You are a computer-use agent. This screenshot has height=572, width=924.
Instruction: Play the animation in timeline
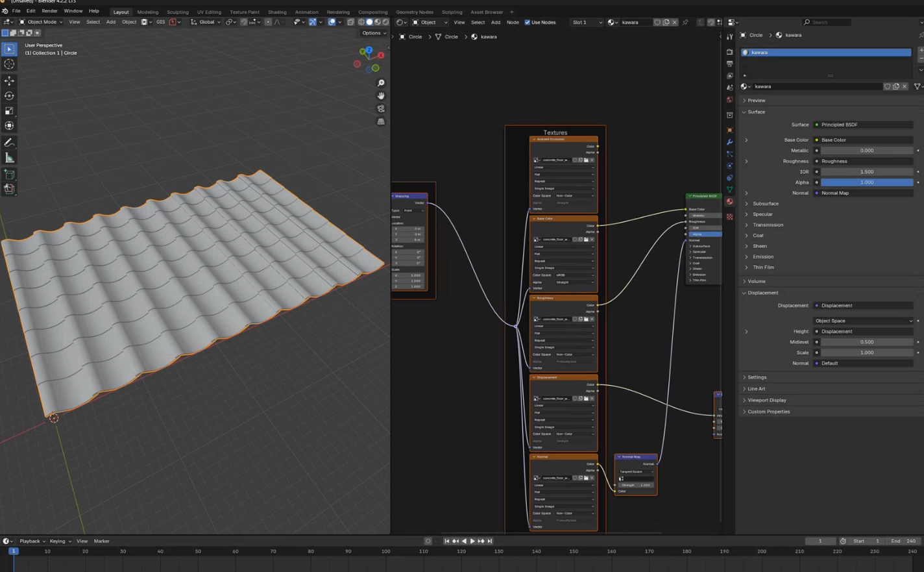pos(472,541)
